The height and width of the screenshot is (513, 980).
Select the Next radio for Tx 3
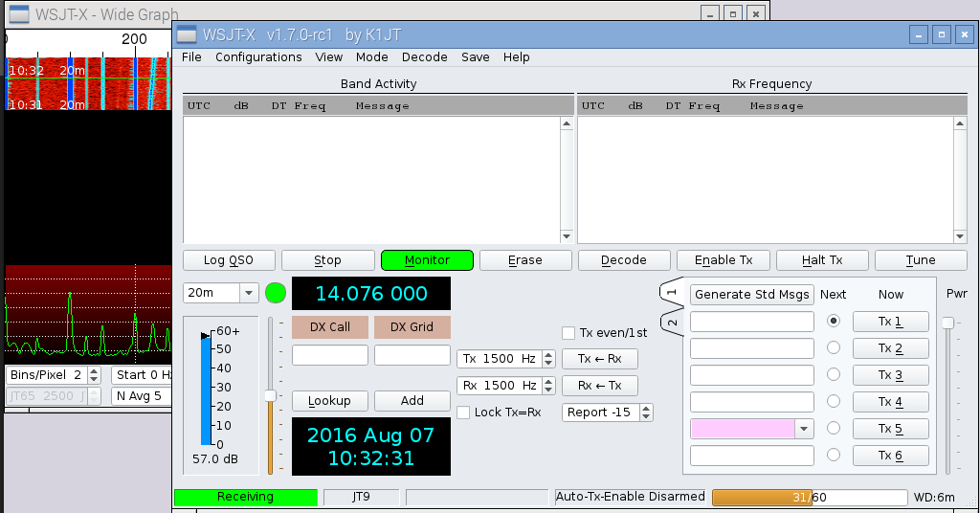(834, 374)
